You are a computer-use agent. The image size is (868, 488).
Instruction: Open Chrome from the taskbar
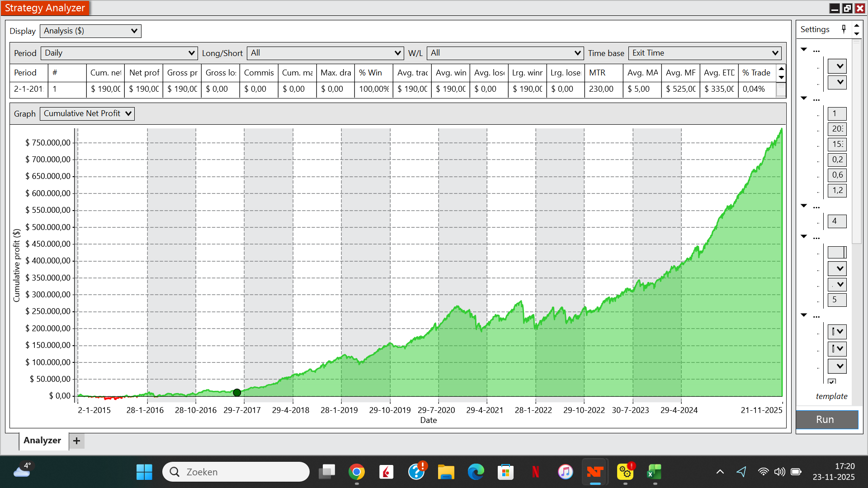(357, 472)
